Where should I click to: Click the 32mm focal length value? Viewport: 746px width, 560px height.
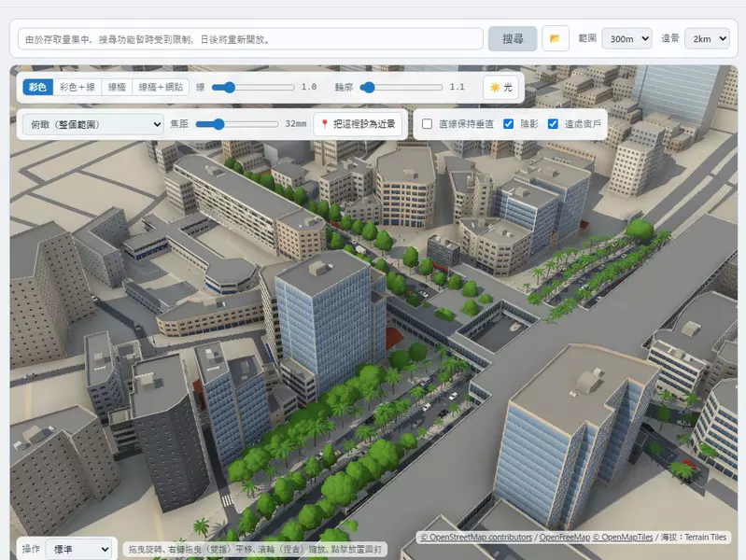295,124
